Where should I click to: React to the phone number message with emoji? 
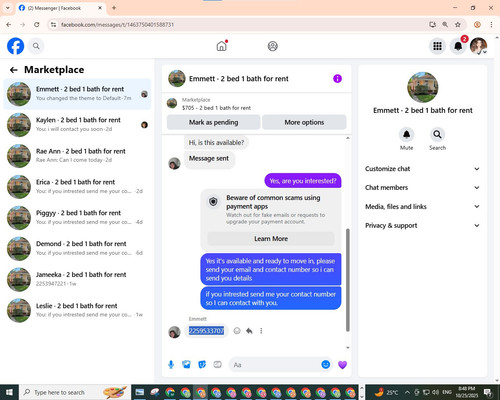(237, 331)
